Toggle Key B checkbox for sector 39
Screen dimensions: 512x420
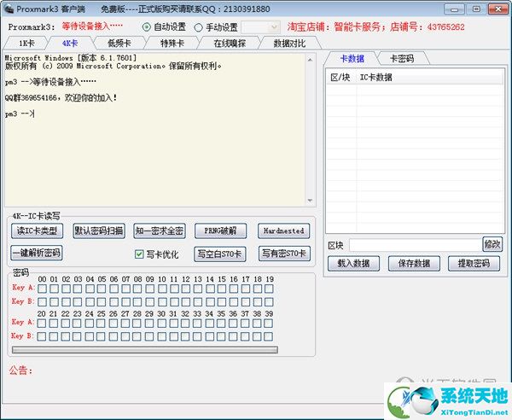[269, 336]
